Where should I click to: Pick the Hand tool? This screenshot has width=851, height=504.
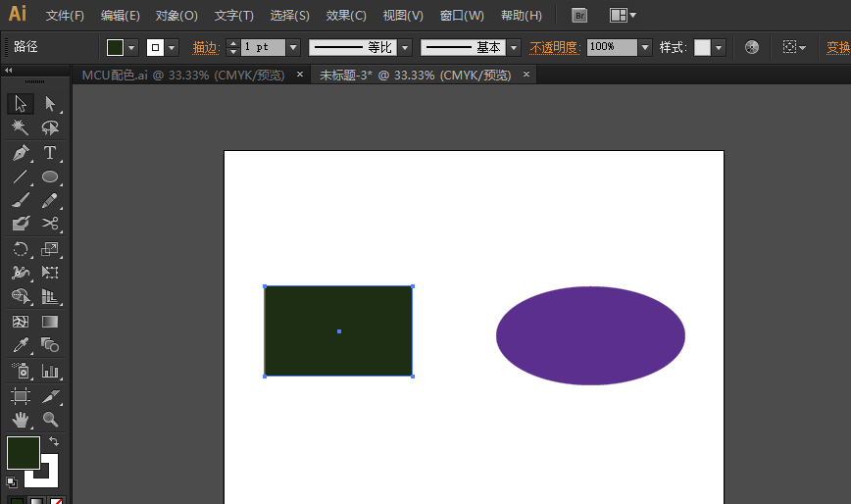click(x=21, y=420)
